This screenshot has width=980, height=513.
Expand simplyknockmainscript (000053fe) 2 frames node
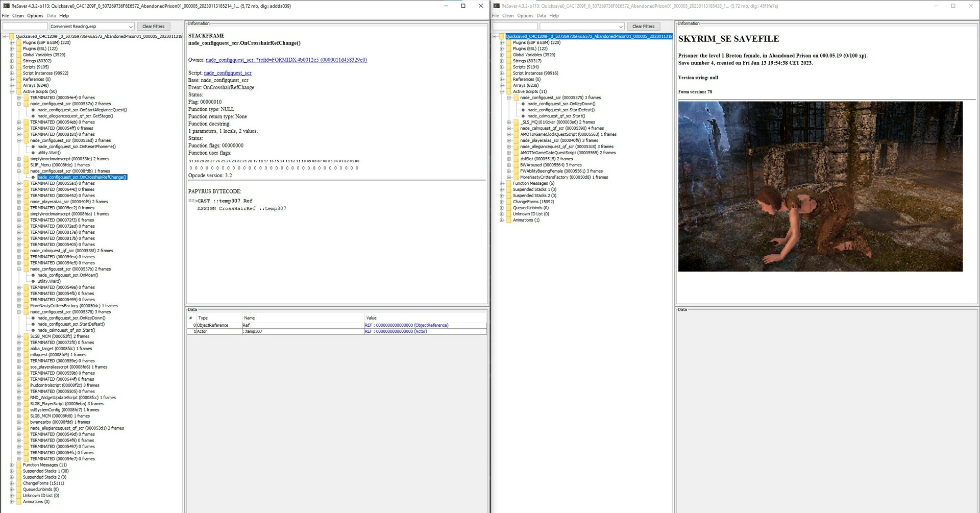pyautogui.click(x=19, y=159)
